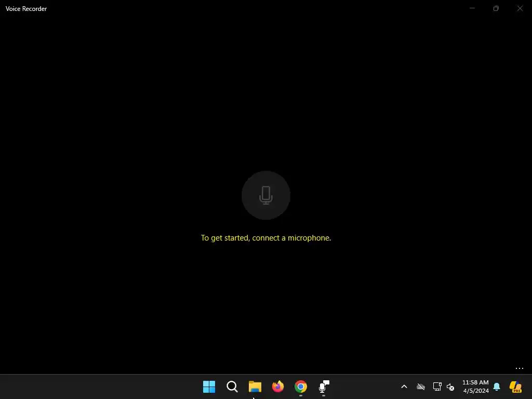
Task: Close the Voice Recorder window
Action: pyautogui.click(x=520, y=8)
